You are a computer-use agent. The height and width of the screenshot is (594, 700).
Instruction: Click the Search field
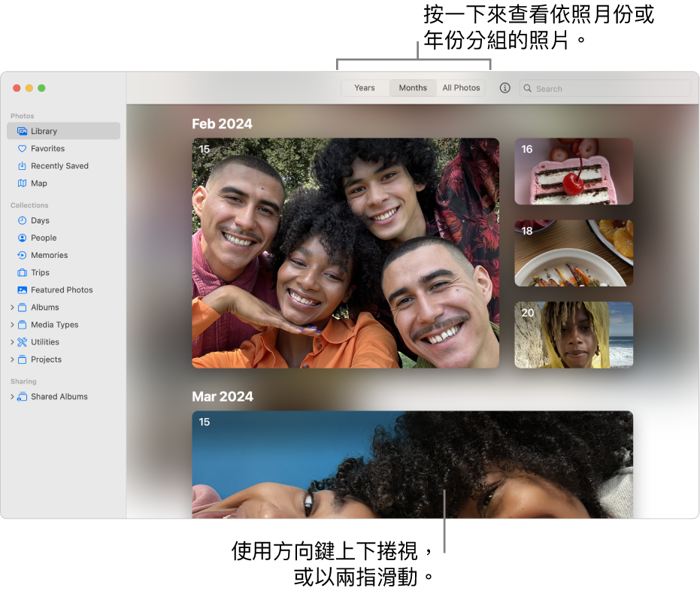coord(605,89)
